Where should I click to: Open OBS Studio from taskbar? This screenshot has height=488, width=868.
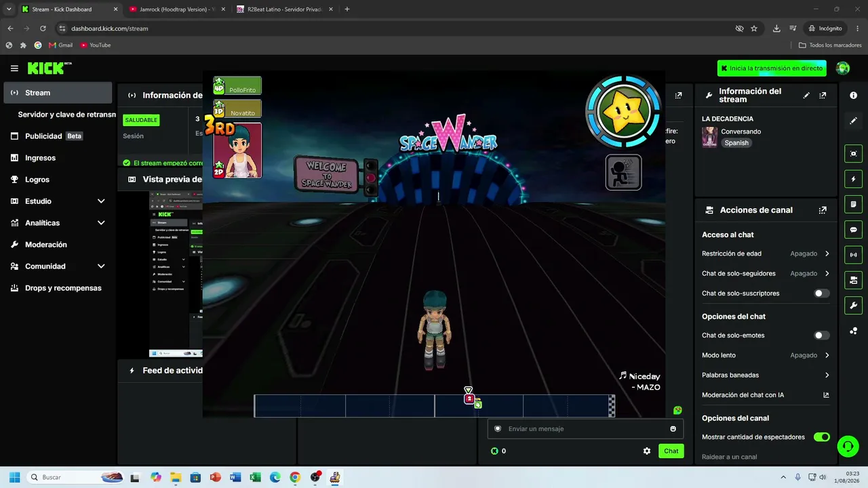click(x=315, y=477)
